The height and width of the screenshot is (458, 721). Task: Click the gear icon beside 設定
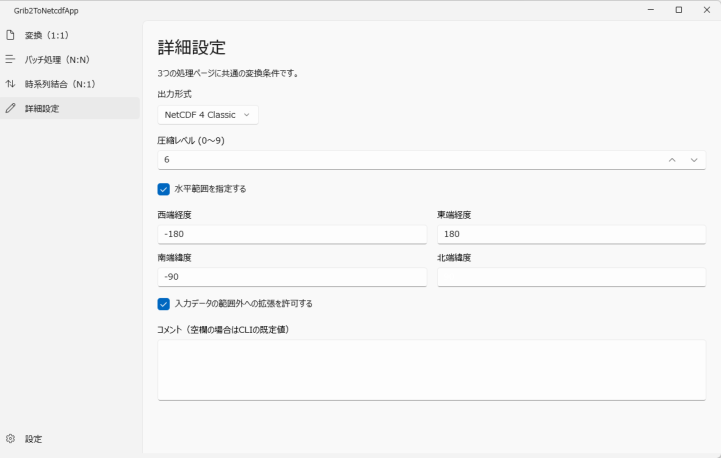click(x=10, y=439)
